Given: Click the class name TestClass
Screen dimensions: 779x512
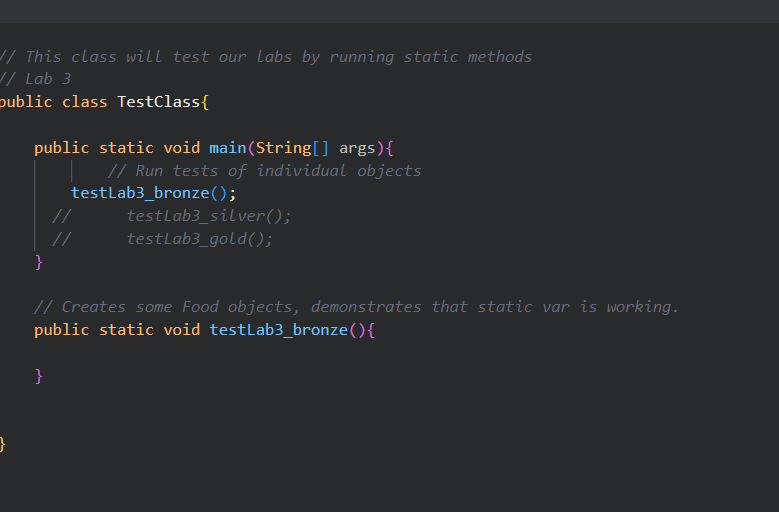Looking at the screenshot, I should coord(158,102).
